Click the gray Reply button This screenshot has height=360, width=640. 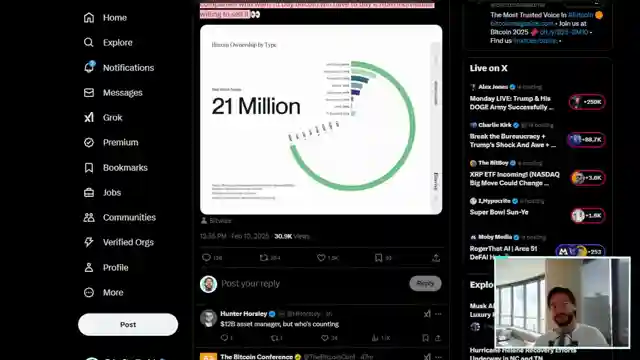(x=425, y=283)
